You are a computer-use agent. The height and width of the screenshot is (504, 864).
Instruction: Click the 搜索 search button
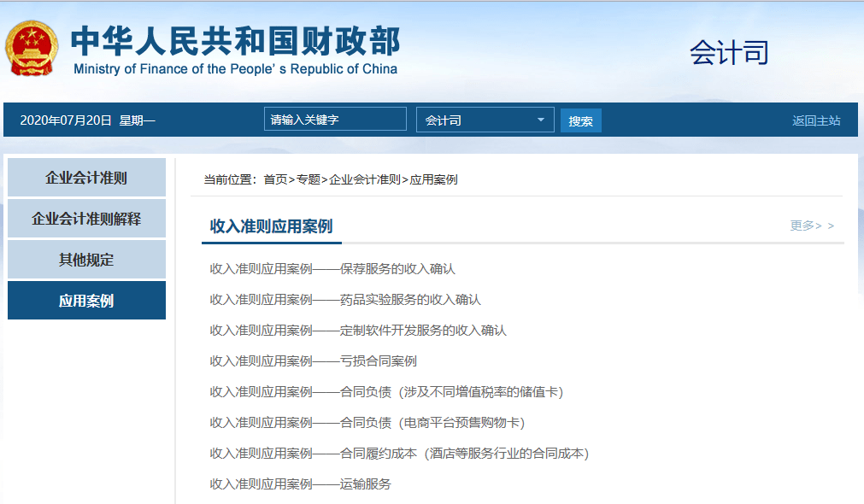coord(580,119)
